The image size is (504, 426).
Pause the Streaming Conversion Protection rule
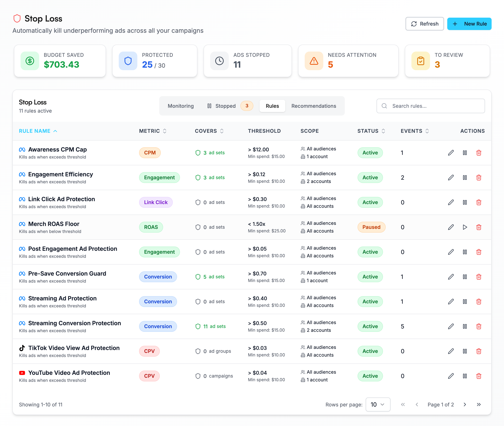[465, 326]
